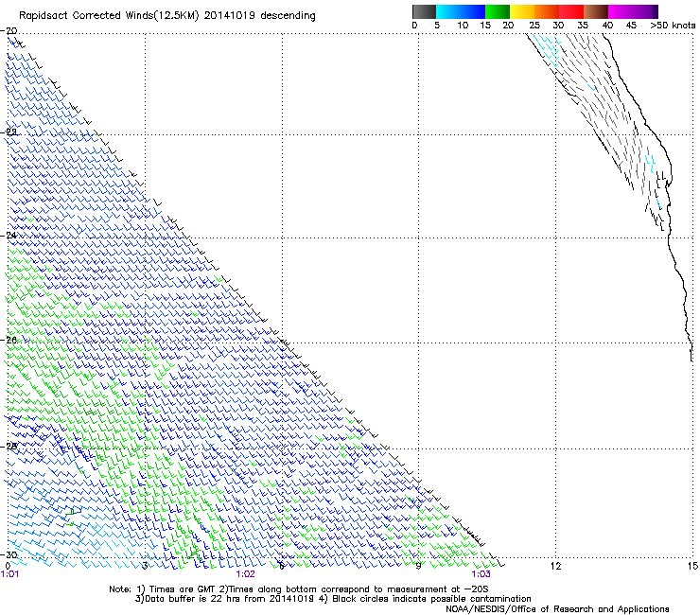The width and height of the screenshot is (700, 615).
Task: Click the orange 25-30 knots color band
Action: point(547,11)
